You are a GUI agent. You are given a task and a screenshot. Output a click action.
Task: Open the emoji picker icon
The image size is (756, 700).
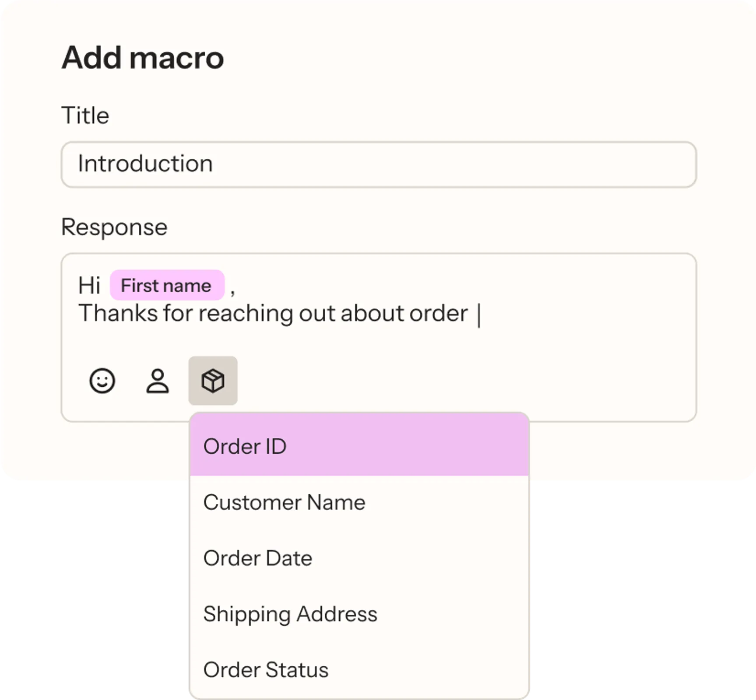click(x=102, y=380)
